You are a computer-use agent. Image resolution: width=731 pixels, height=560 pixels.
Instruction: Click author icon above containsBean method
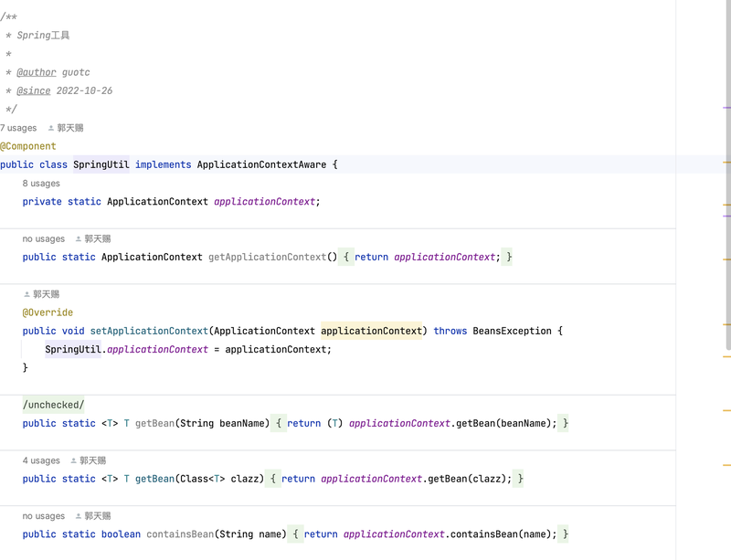(79, 516)
